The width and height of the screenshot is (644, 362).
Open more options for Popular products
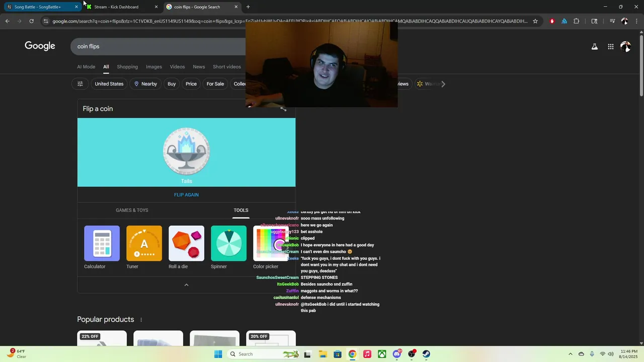click(x=141, y=320)
